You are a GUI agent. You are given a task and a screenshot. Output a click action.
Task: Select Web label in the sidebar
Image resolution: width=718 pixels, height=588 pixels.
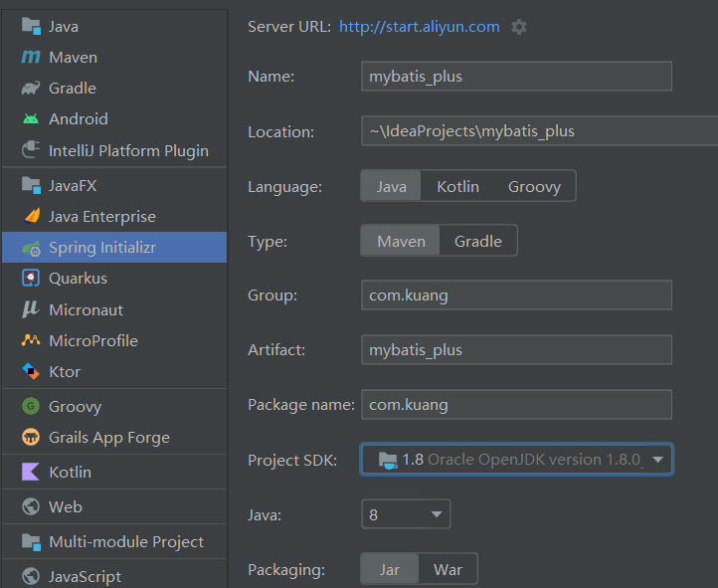[66, 507]
